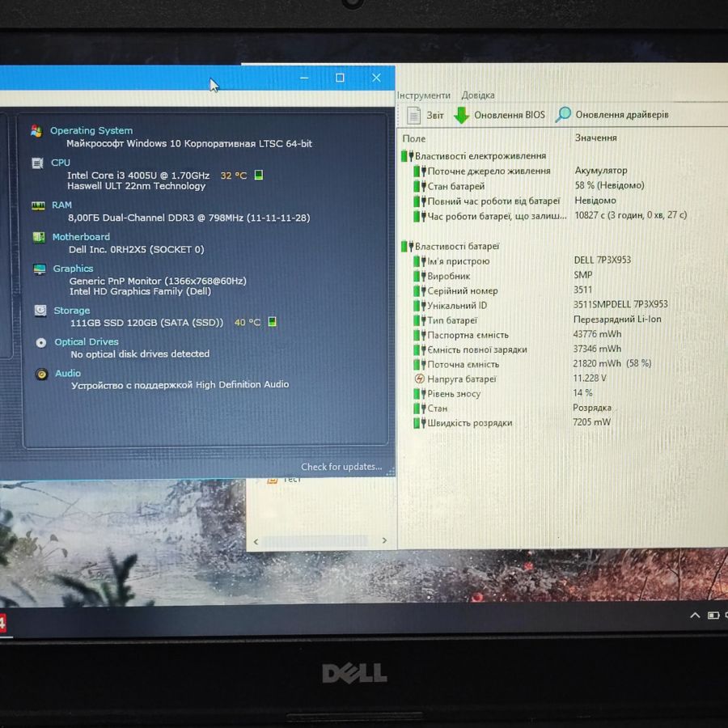Click the Optical Drives disc icon
The image size is (728, 728).
(41, 343)
